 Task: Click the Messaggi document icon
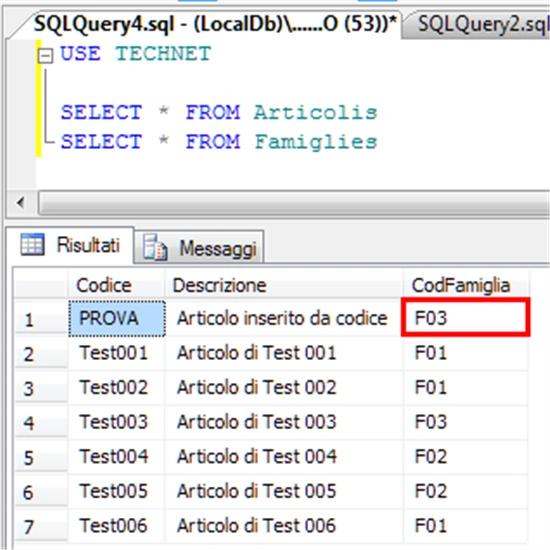(x=155, y=248)
